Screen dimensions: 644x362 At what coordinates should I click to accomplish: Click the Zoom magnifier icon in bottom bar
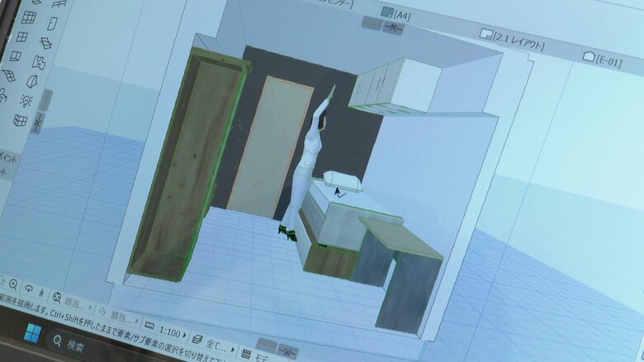click(x=13, y=283)
